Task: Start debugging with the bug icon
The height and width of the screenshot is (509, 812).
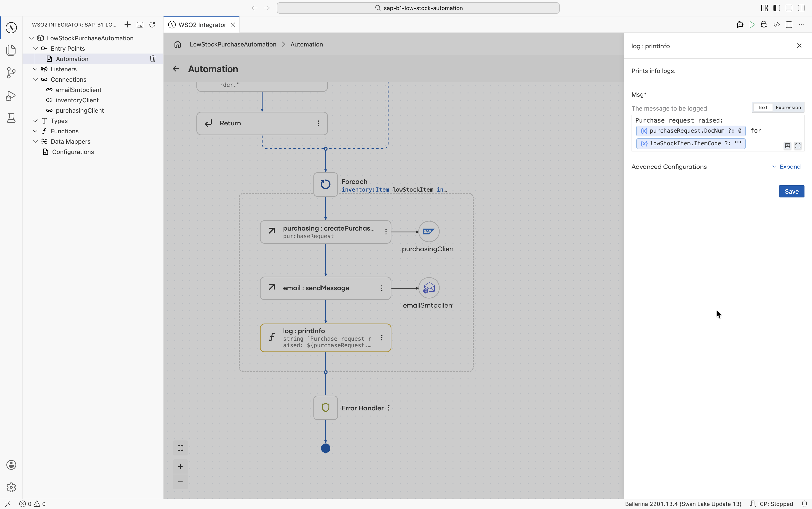Action: (764, 25)
